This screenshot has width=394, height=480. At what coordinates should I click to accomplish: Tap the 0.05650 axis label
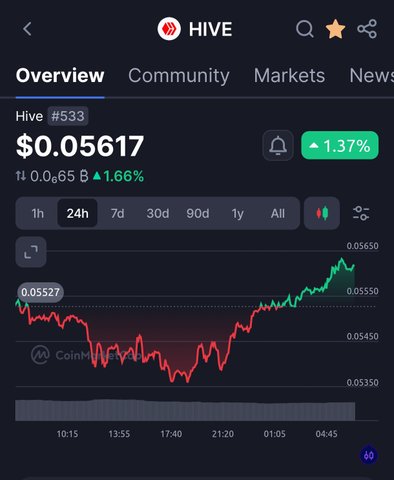point(362,246)
